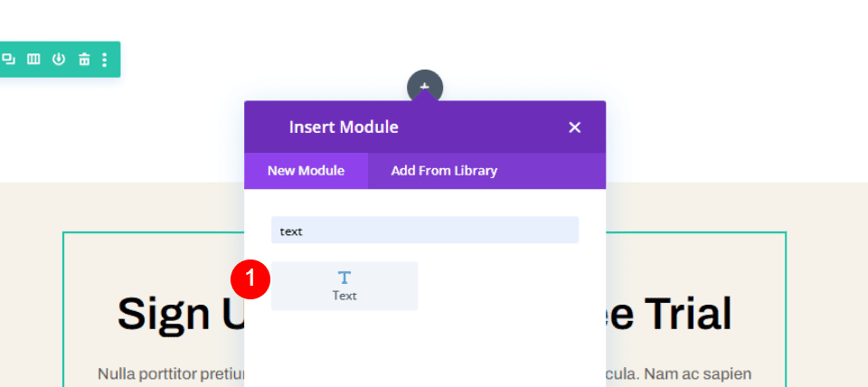Click the "Sign U" heading text

click(x=181, y=314)
